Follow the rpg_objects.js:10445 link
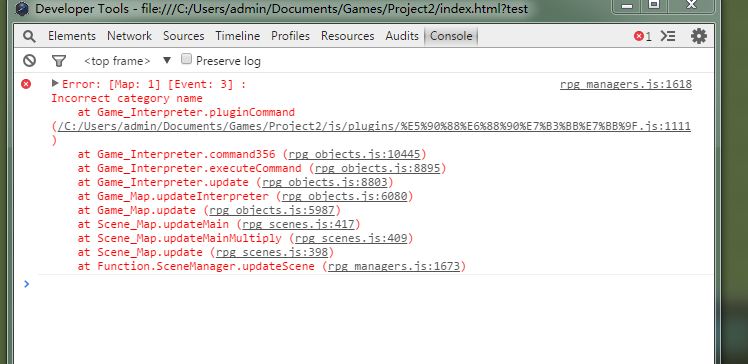This screenshot has height=364, width=748. click(x=354, y=154)
